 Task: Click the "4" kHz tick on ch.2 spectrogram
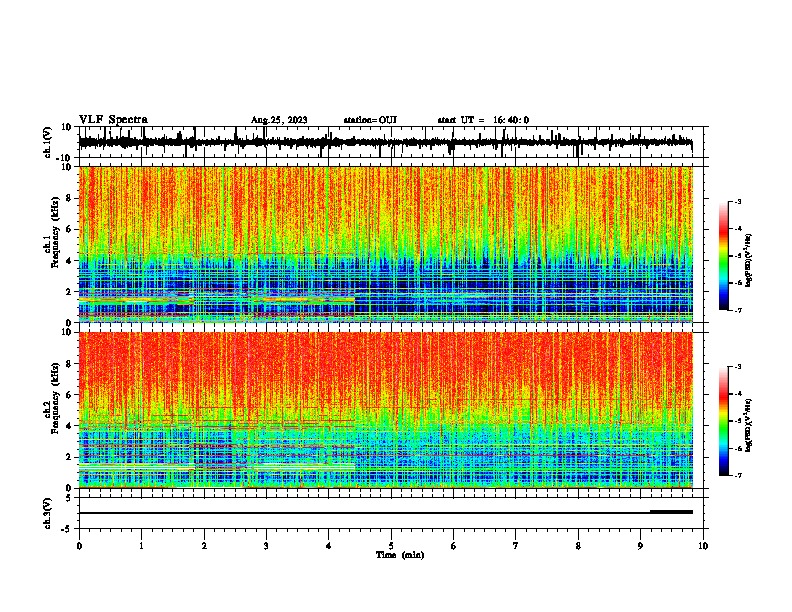click(x=69, y=426)
